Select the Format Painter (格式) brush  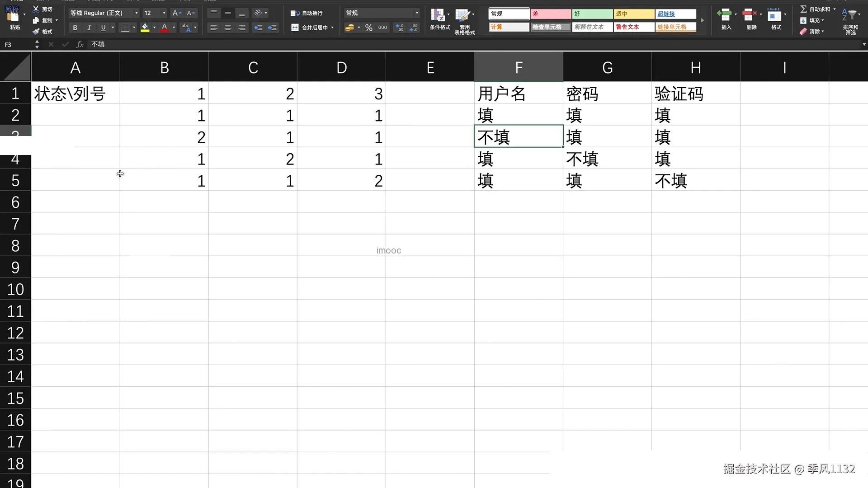click(36, 32)
